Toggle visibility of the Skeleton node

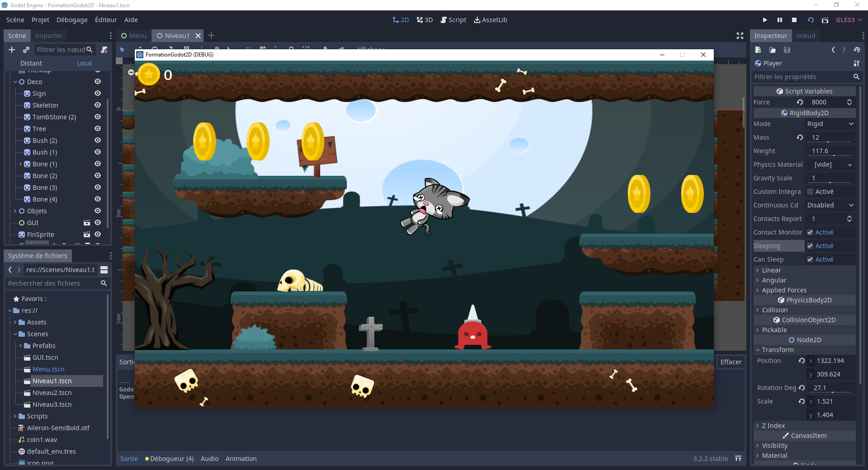(x=97, y=105)
